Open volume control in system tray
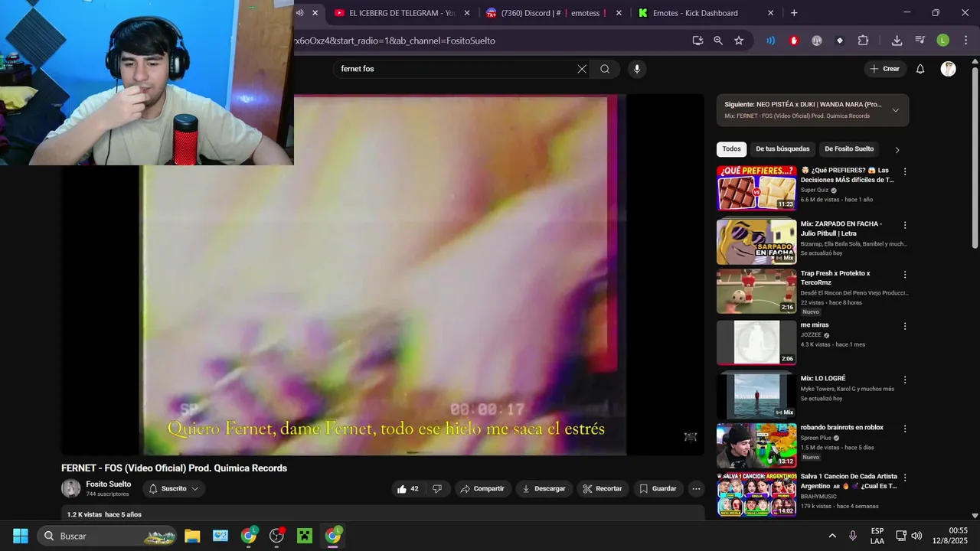The height and width of the screenshot is (551, 980). coord(916,536)
